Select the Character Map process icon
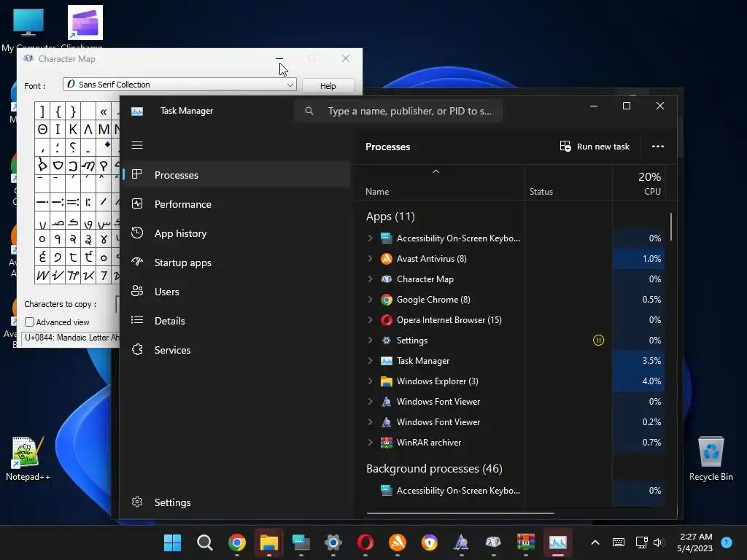The height and width of the screenshot is (560, 747). tap(387, 279)
